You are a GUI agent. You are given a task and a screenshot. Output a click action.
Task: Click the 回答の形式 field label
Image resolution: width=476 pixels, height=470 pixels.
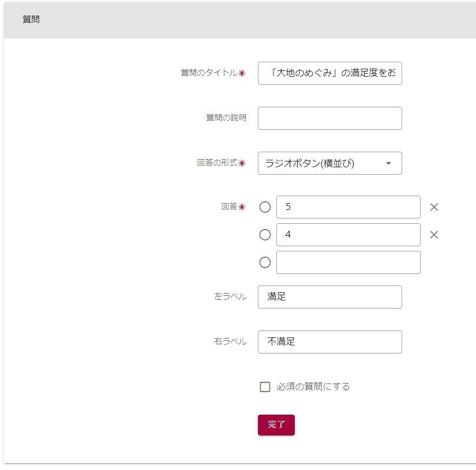217,163
